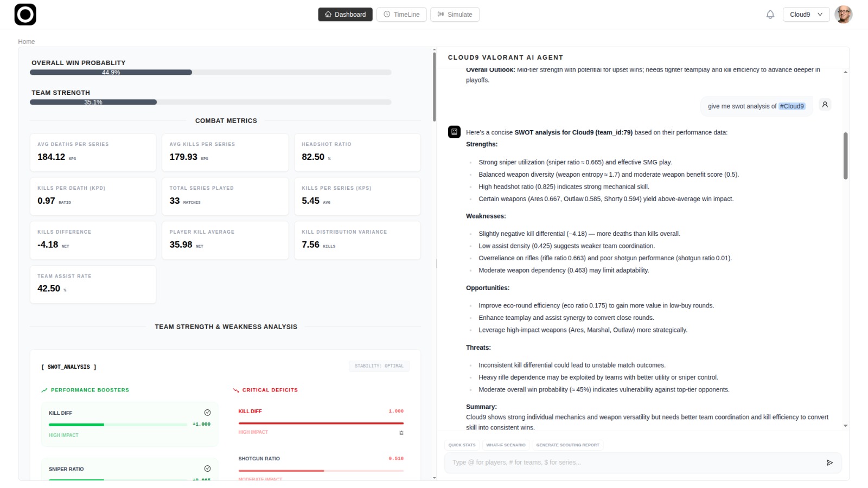Click the Home breadcrumb link
The width and height of the screenshot is (868, 488).
(x=26, y=42)
